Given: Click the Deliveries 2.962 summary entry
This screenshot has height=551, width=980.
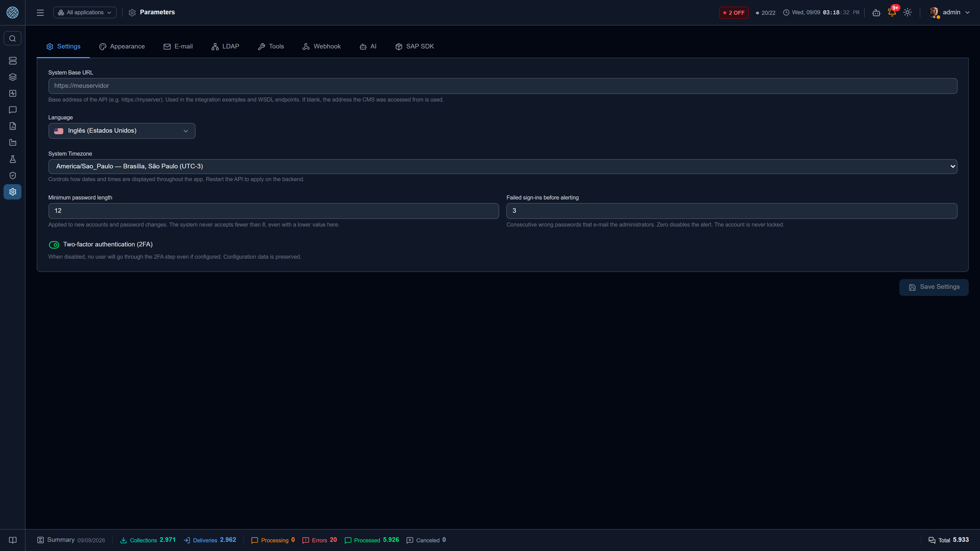Looking at the screenshot, I should [x=210, y=540].
